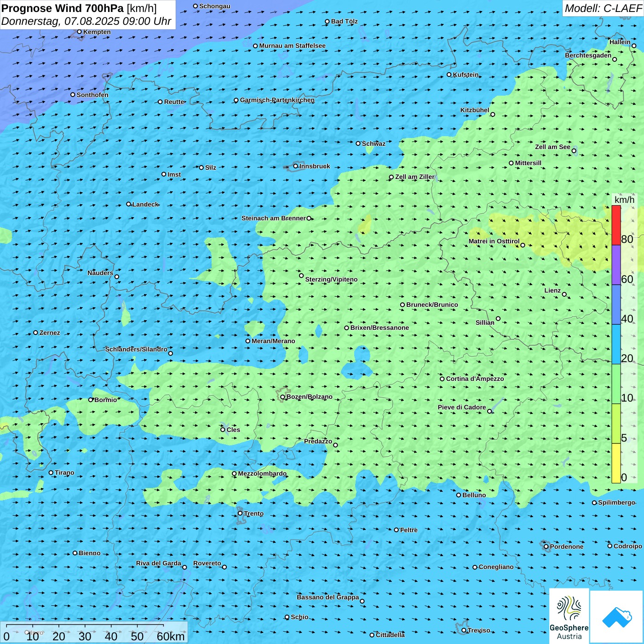This screenshot has height=644, width=644.
Task: Click the Innsbruck city marker
Action: coord(296,166)
